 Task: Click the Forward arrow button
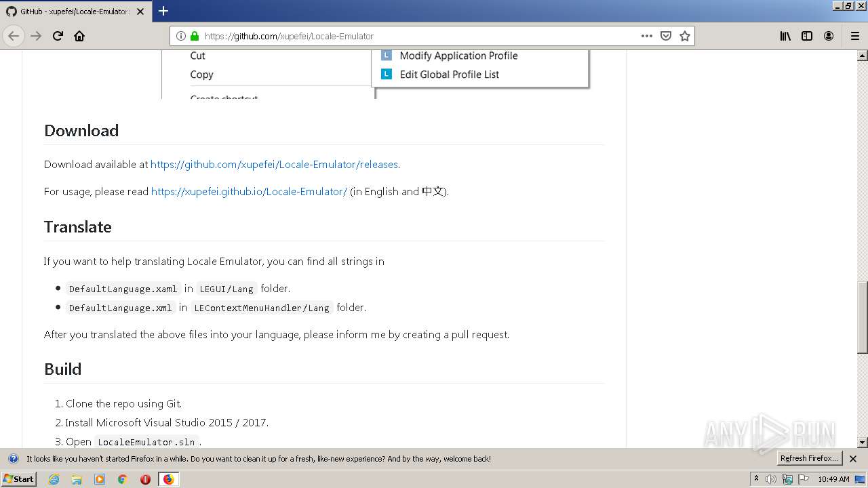36,36
